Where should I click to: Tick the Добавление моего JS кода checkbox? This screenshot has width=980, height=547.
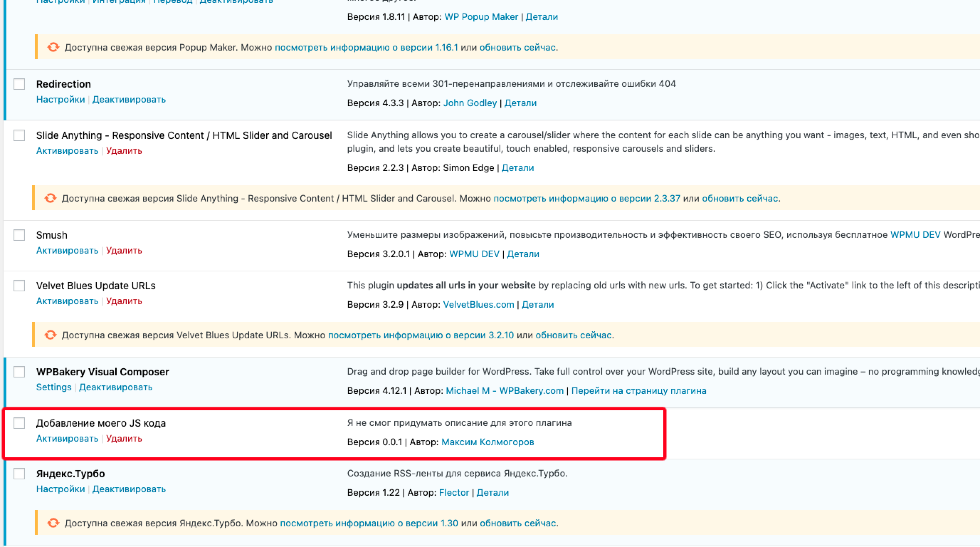(x=20, y=423)
